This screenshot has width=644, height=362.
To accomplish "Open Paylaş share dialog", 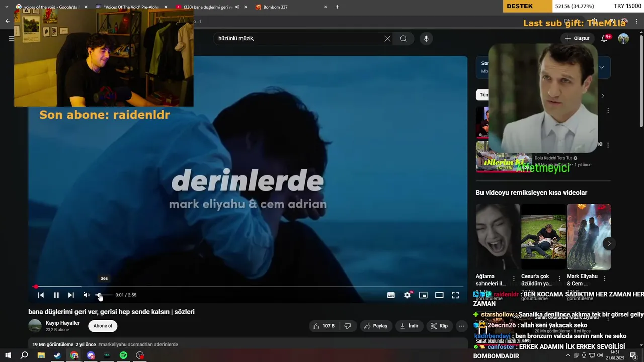I will click(375, 326).
